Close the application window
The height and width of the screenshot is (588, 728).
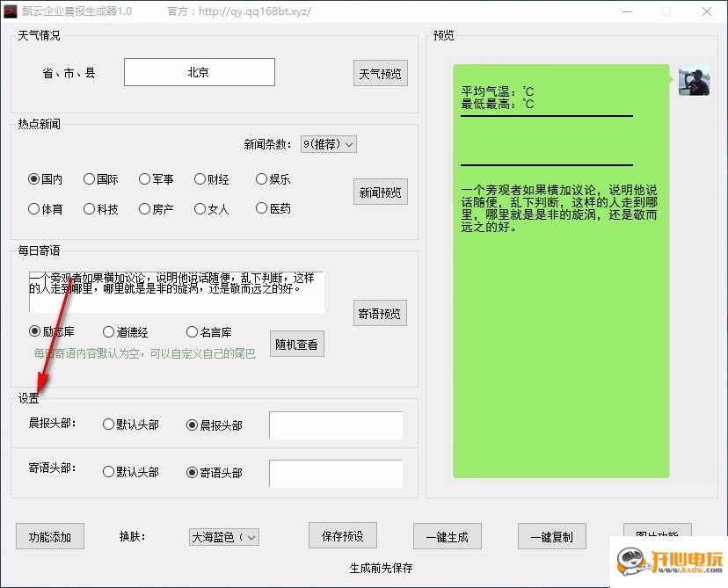[707, 11]
